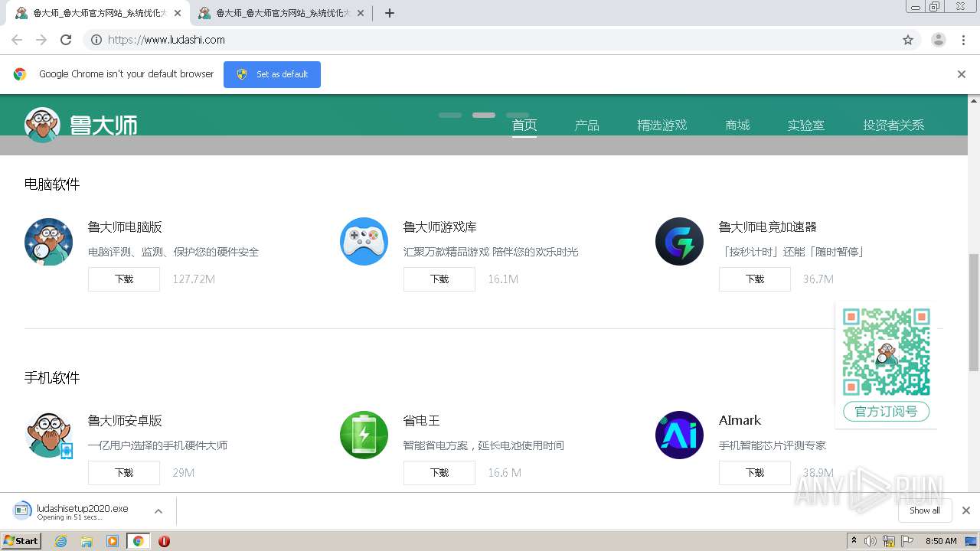Click the 省电王 battery icon

tap(364, 435)
